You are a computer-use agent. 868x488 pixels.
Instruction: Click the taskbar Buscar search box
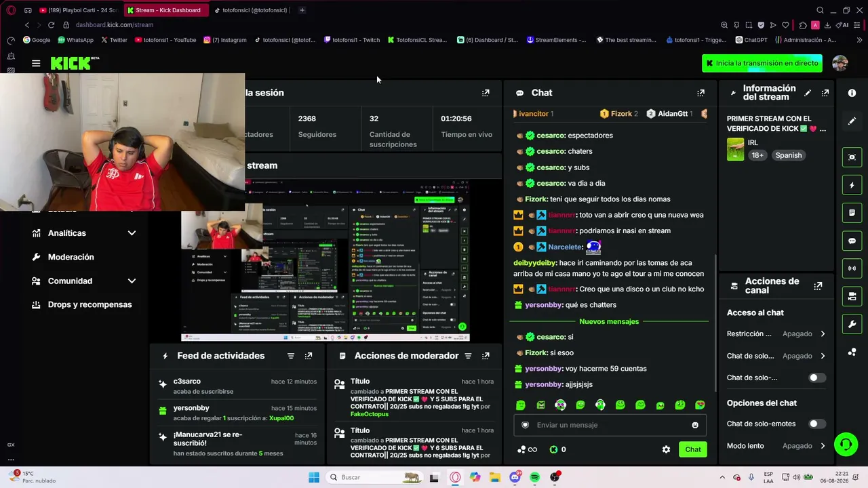tap(374, 477)
